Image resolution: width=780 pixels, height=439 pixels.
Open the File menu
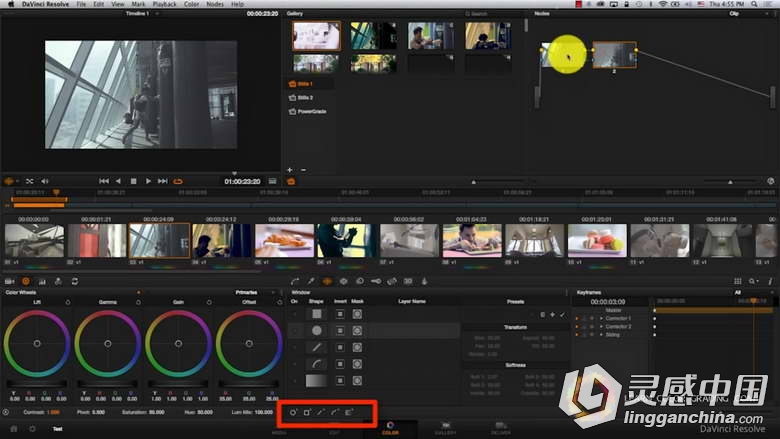81,4
